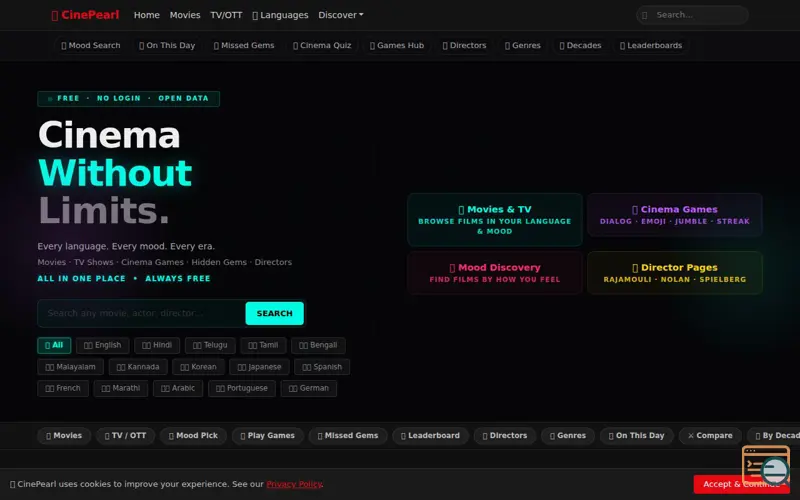Open the Languages menu item

pos(280,15)
